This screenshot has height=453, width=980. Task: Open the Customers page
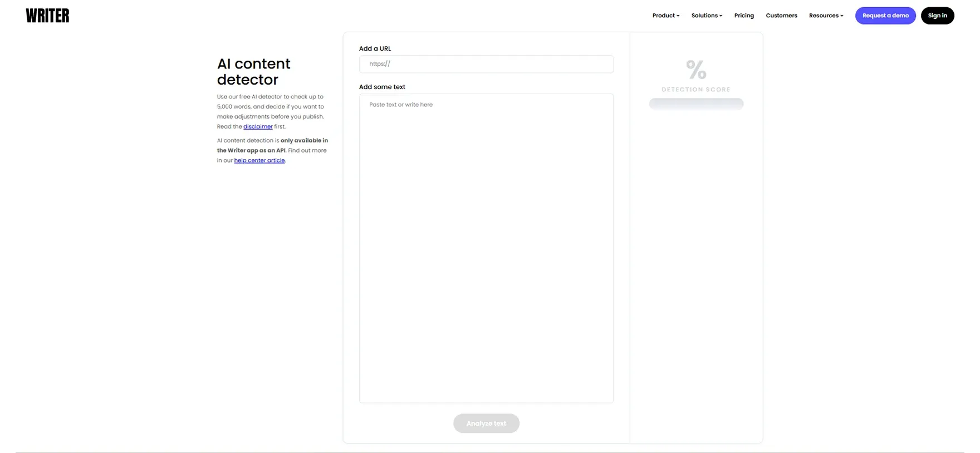(781, 16)
